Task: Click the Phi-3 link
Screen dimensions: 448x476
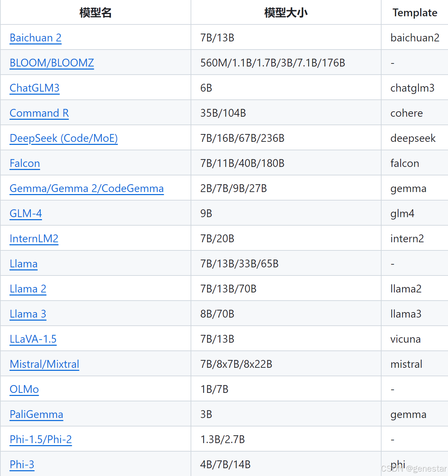Action: click(x=22, y=464)
